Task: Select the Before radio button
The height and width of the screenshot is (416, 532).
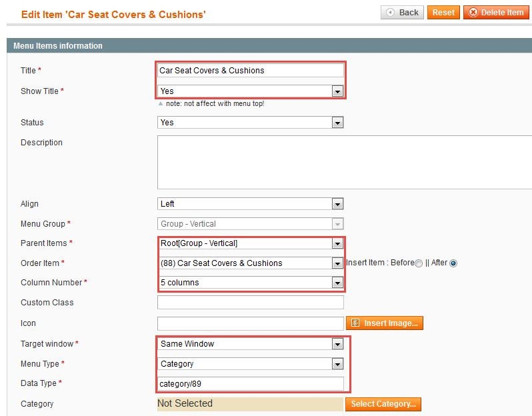Action: coord(419,263)
